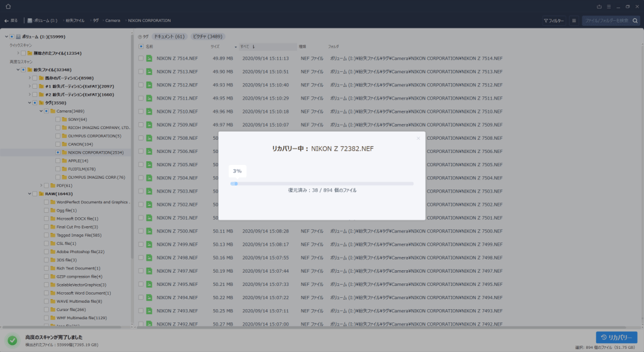Expand the PDF(61) tree node
Viewport: 644px width, 352px height.
(40, 186)
